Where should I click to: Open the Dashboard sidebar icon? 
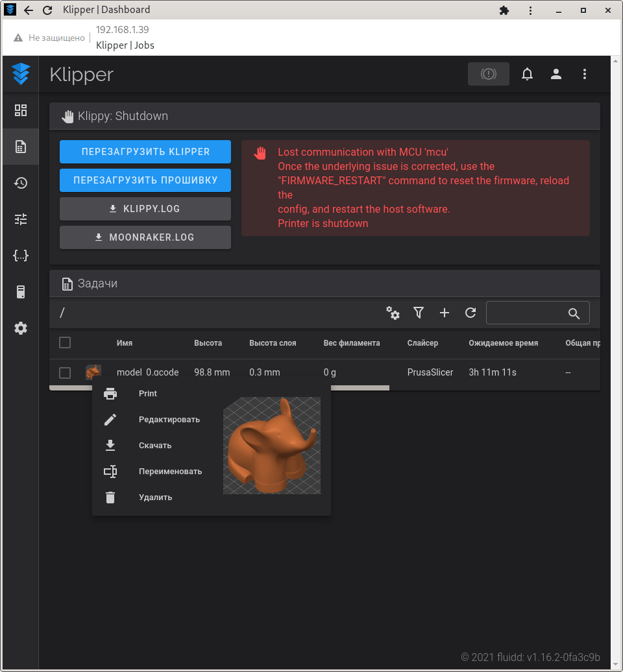(21, 110)
